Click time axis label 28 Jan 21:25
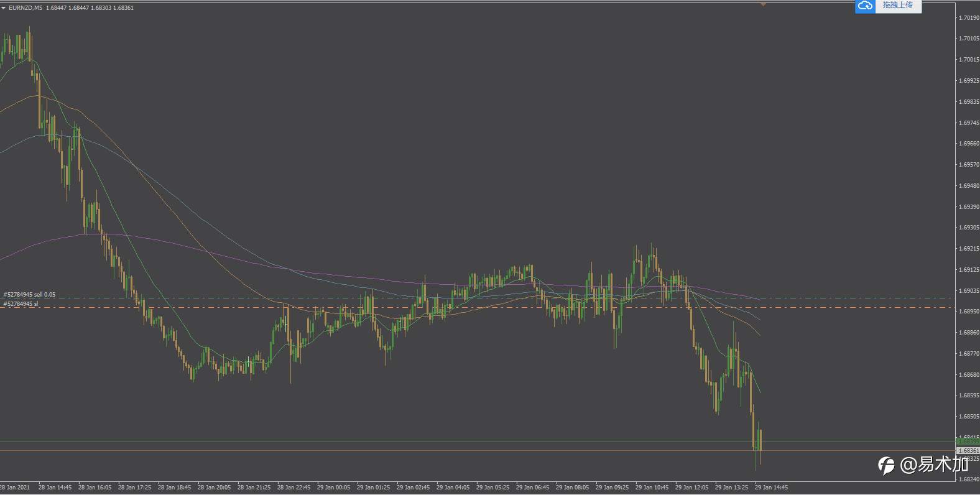 [x=254, y=488]
